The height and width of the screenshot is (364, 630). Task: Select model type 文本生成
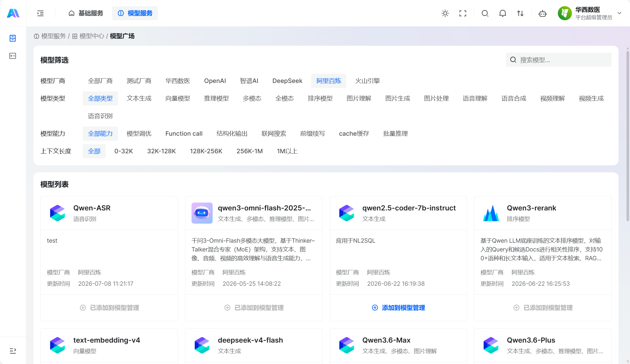[139, 98]
